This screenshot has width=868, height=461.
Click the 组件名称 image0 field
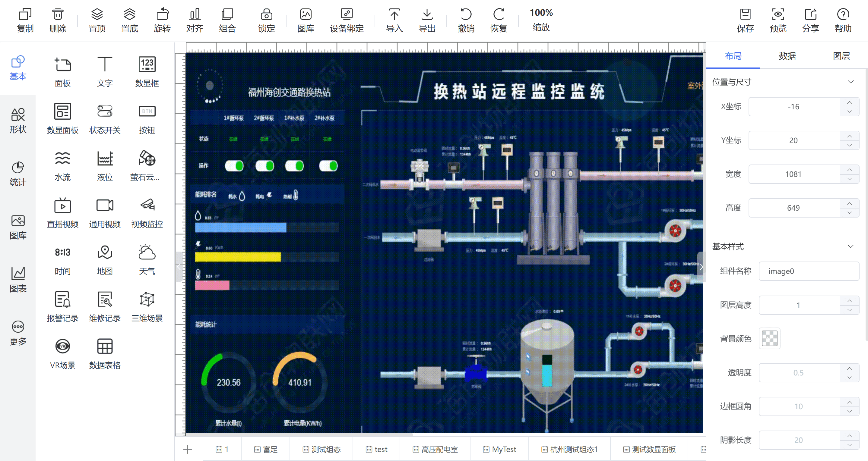(809, 271)
